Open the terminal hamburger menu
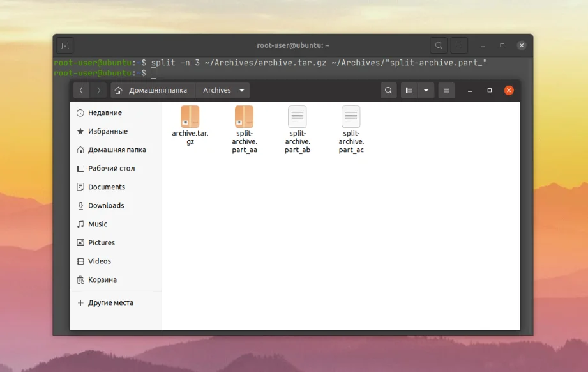Image resolution: width=588 pixels, height=372 pixels. [x=459, y=45]
